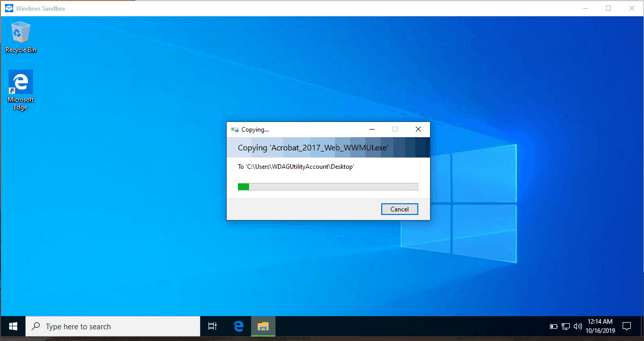Click the Windows Sandbox title bar icon

[x=9, y=8]
